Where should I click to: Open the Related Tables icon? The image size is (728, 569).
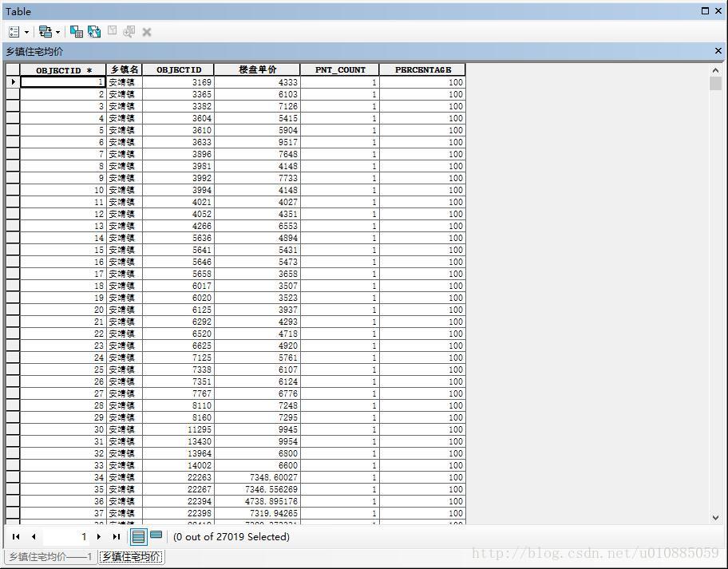pyautogui.click(x=45, y=32)
